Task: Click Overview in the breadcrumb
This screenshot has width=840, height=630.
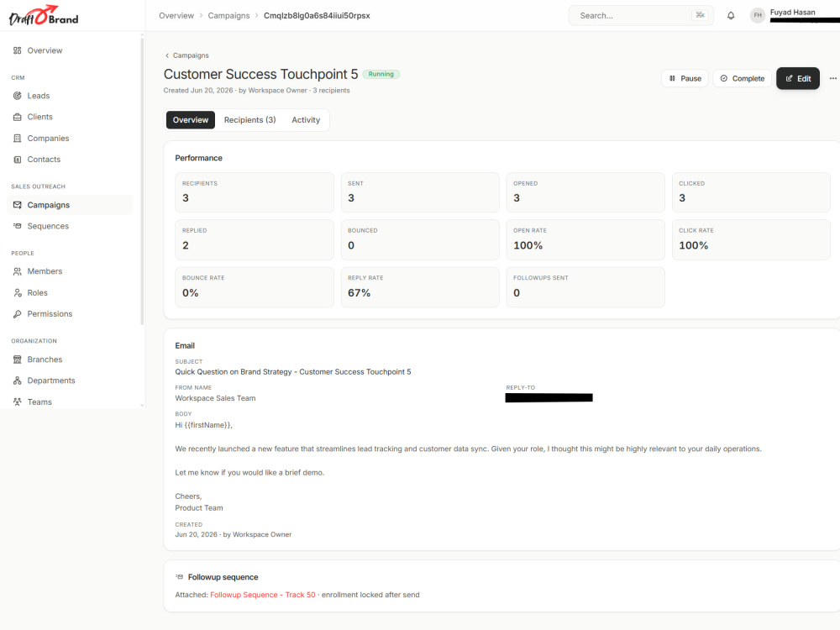Action: click(176, 15)
